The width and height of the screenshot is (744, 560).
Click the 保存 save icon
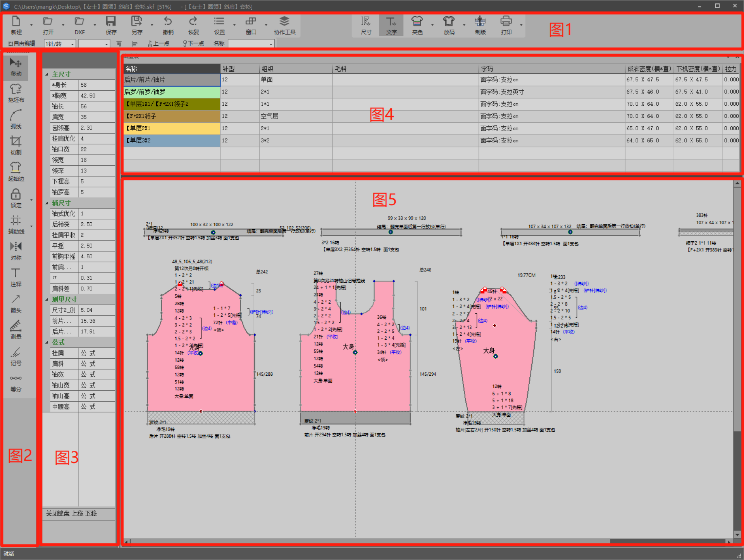point(111,26)
